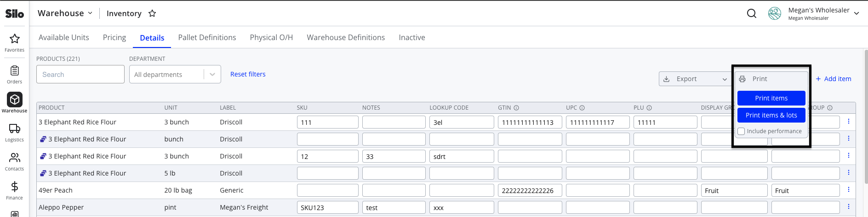Expand the Export dropdown
Image resolution: width=868 pixels, height=217 pixels.
point(695,79)
